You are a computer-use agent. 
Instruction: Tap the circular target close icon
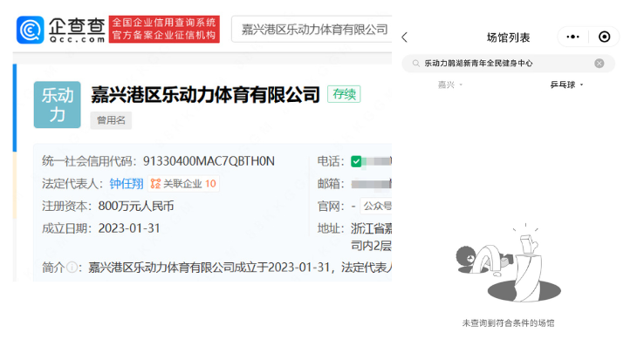point(604,37)
